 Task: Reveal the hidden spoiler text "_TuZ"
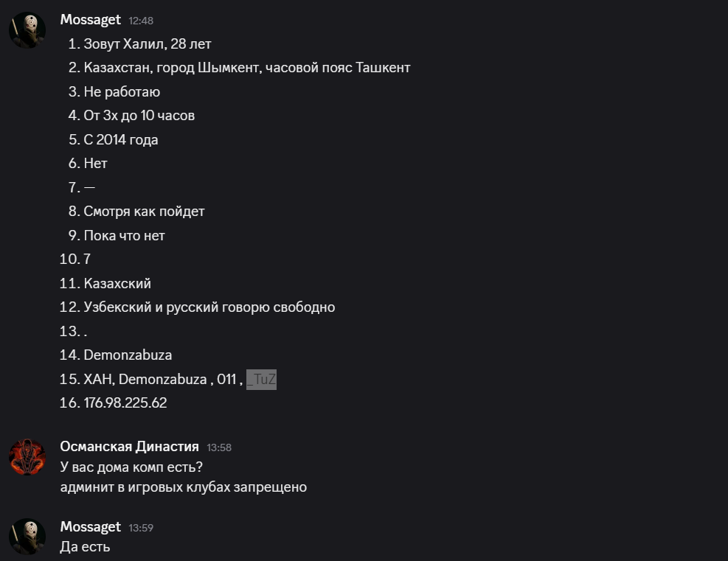click(x=261, y=380)
